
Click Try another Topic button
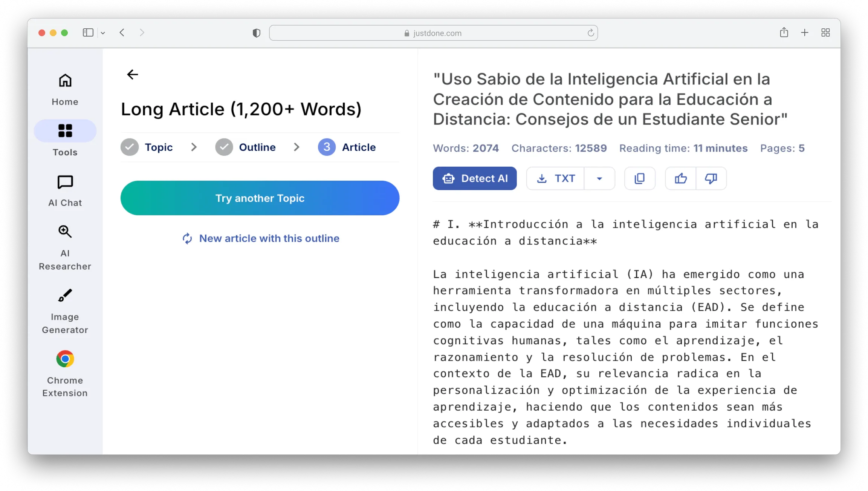(x=260, y=198)
